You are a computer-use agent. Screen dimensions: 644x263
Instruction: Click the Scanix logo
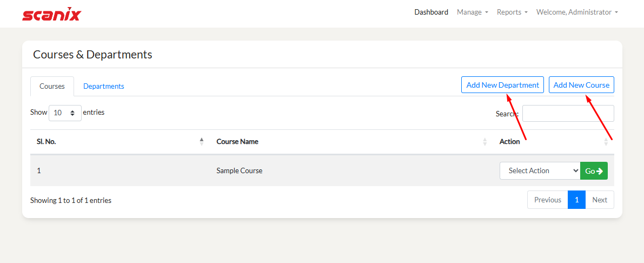tap(51, 14)
